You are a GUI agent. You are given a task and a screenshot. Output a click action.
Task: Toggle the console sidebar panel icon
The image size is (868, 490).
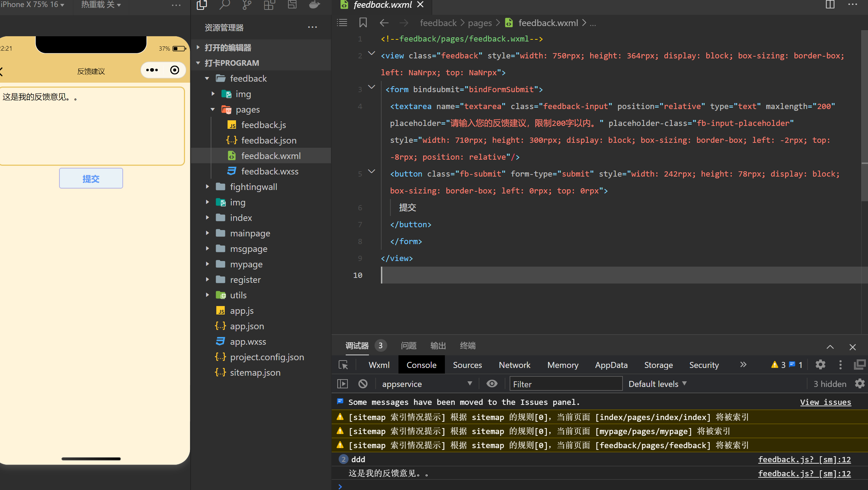coord(342,384)
